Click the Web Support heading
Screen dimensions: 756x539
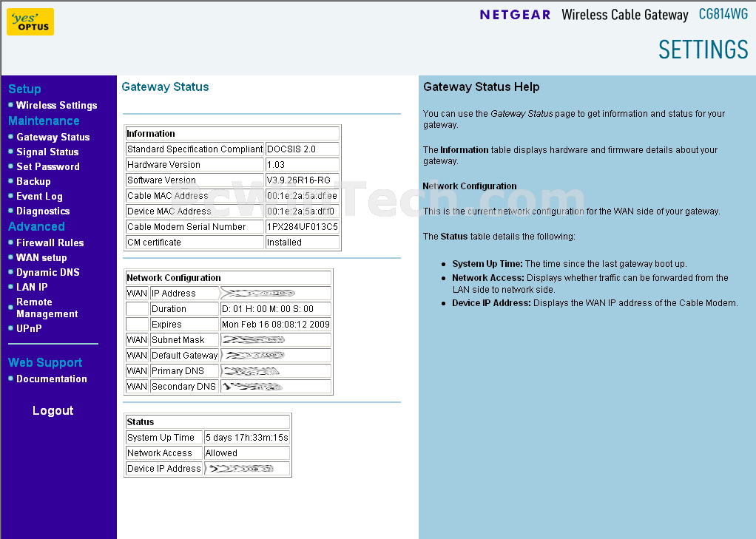45,362
